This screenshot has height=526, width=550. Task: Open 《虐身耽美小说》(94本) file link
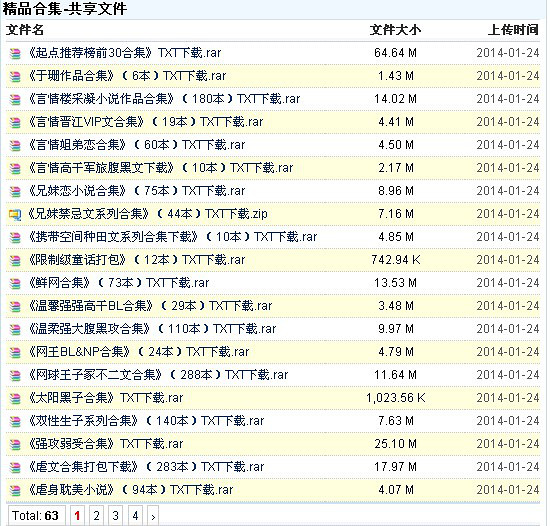coord(131,490)
